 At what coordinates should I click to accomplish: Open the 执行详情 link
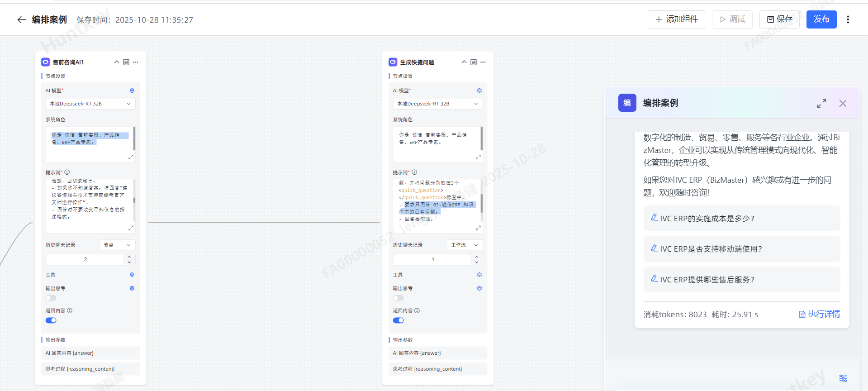pos(819,314)
